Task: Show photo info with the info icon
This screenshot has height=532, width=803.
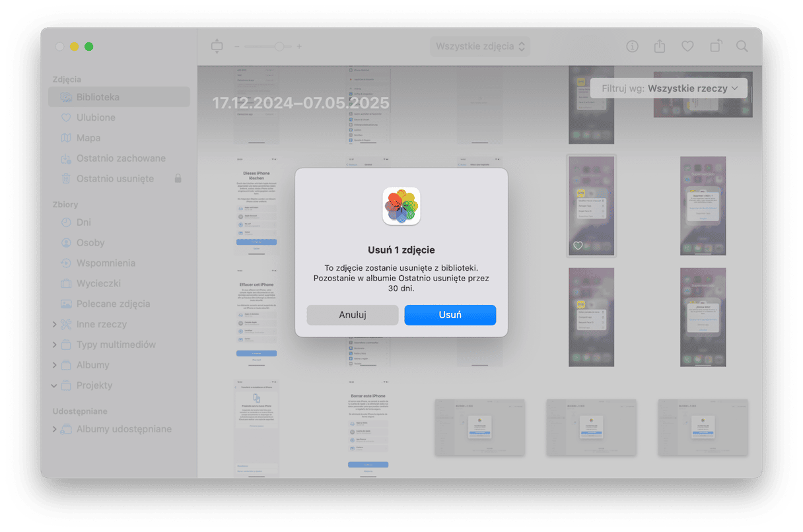Action: 632,46
